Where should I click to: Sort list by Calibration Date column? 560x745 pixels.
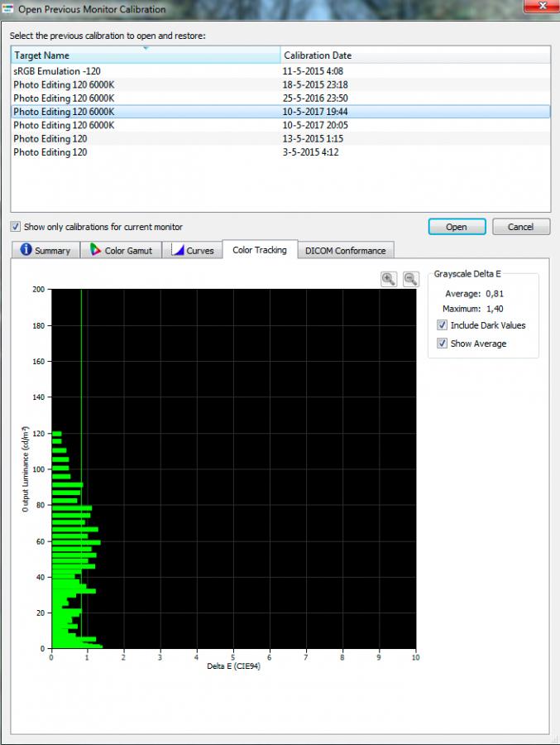[x=415, y=55]
